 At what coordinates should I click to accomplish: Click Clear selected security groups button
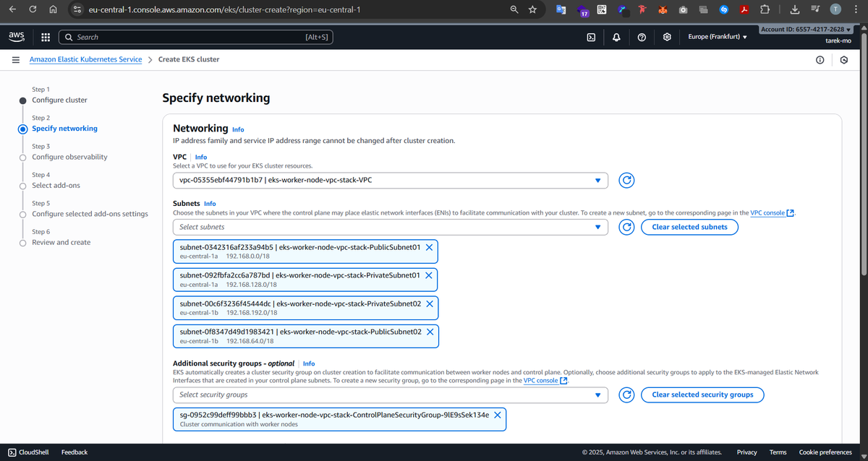click(702, 395)
